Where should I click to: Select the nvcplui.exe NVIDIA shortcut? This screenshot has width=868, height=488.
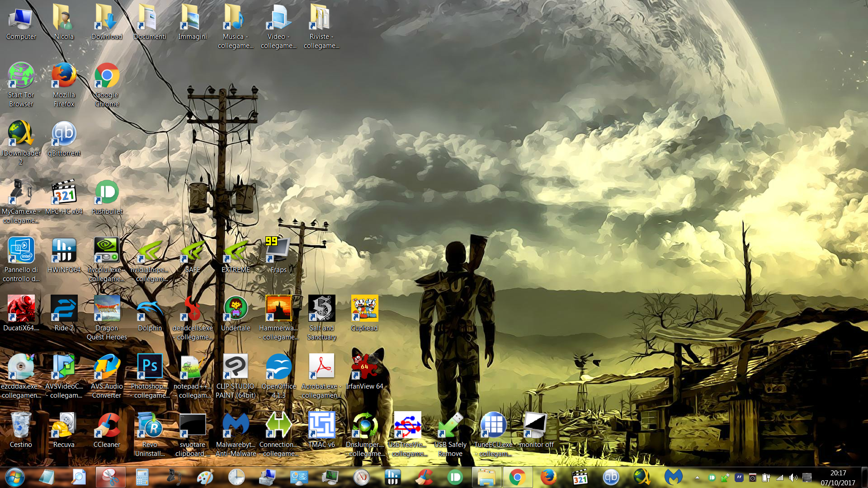tap(107, 260)
